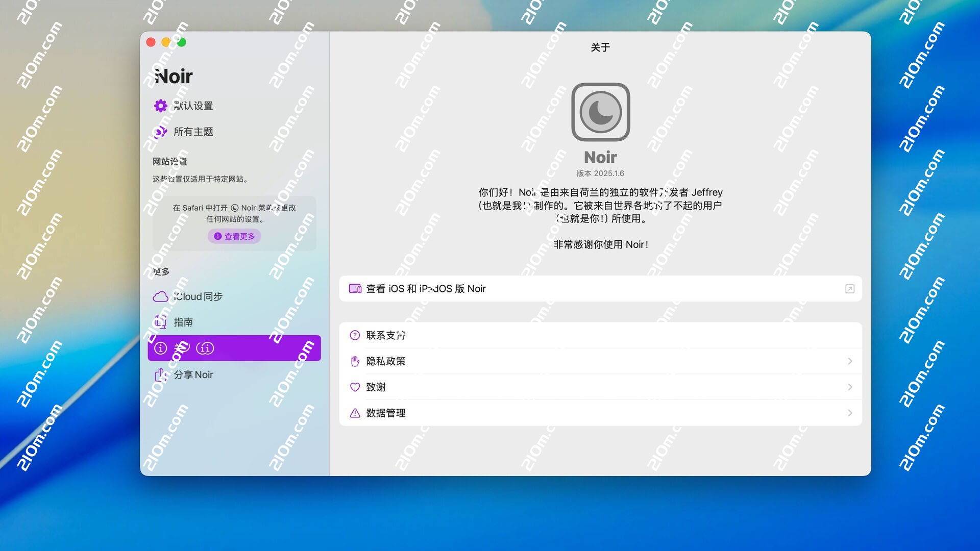
Task: Click the heart icon beside 致谢
Action: coord(355,387)
